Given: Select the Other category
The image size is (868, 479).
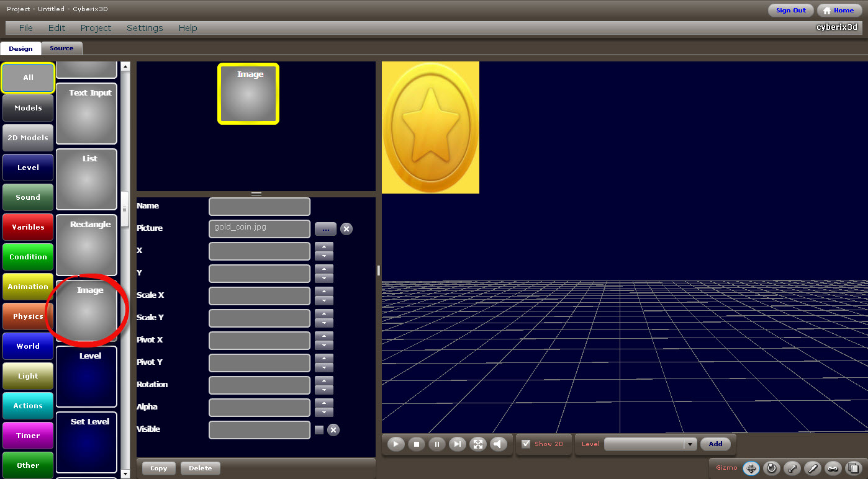Looking at the screenshot, I should (28, 465).
